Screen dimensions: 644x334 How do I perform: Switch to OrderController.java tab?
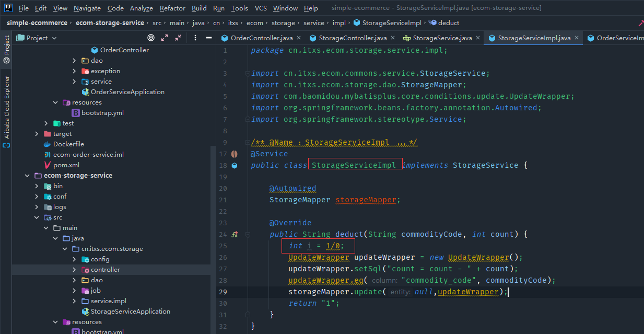[x=262, y=38]
